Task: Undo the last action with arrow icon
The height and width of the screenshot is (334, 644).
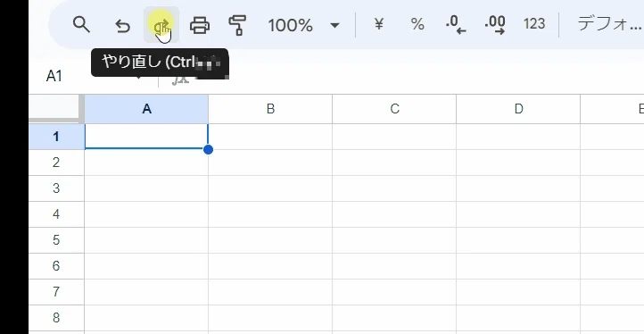Action: click(122, 26)
